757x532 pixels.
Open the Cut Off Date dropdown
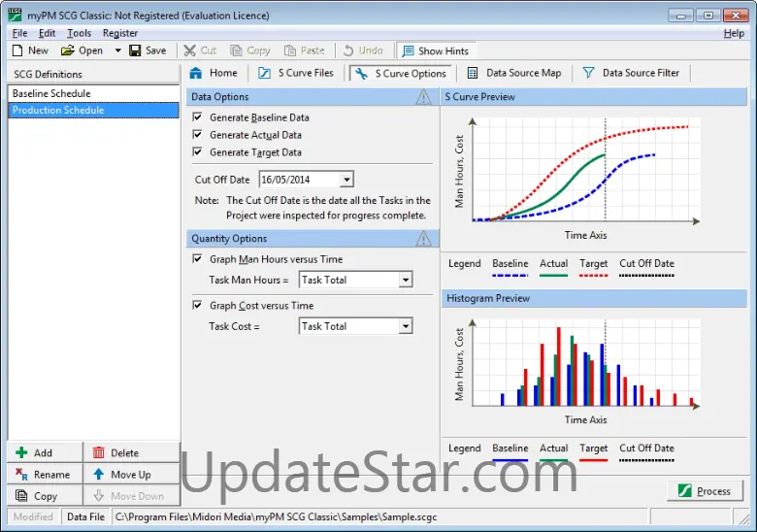[347, 180]
